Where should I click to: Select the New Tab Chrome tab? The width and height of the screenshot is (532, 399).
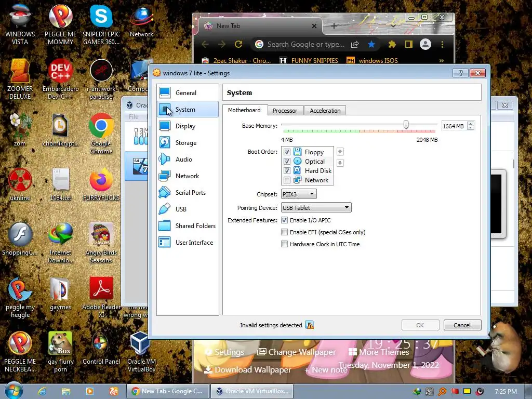tap(260, 26)
